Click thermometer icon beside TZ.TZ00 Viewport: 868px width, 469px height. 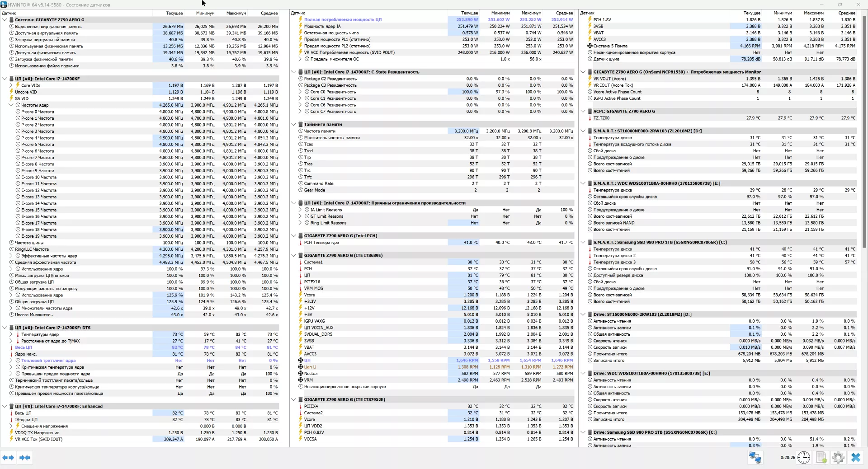coord(590,118)
